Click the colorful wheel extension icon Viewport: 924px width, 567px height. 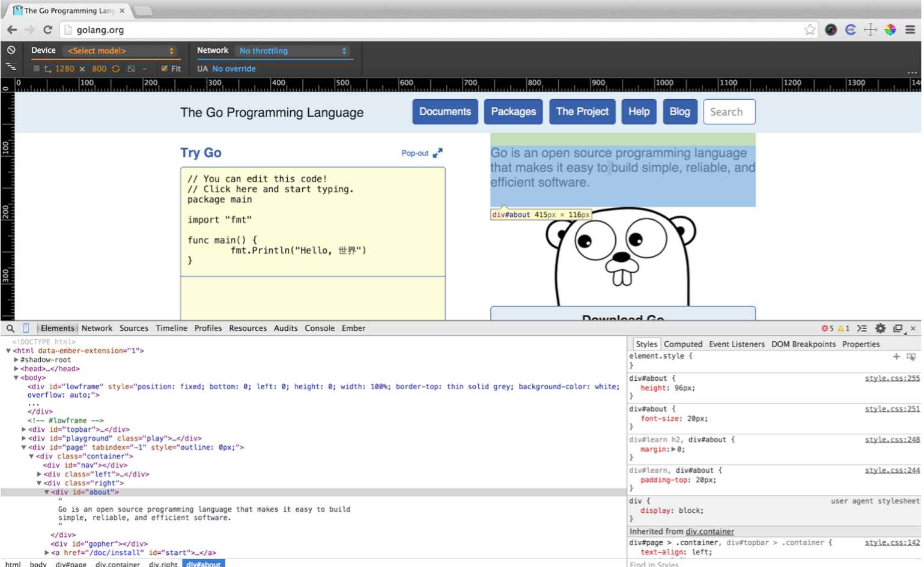890,29
